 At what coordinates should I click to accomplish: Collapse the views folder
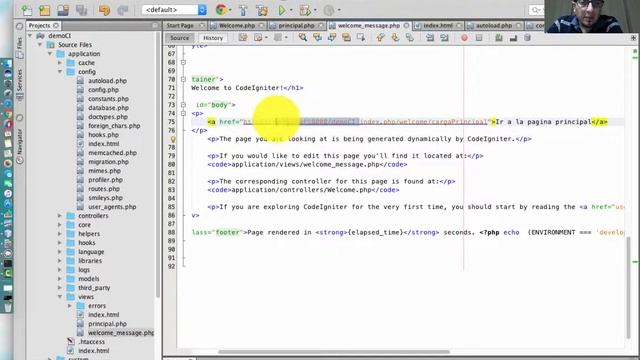pyautogui.click(x=60, y=297)
